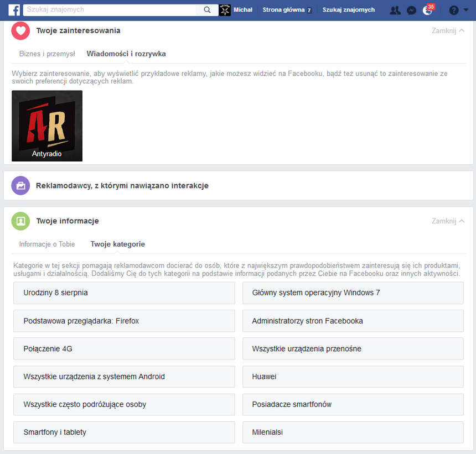Collapse Twoje informacje with Zamknij
This screenshot has width=476, height=454.
point(448,221)
